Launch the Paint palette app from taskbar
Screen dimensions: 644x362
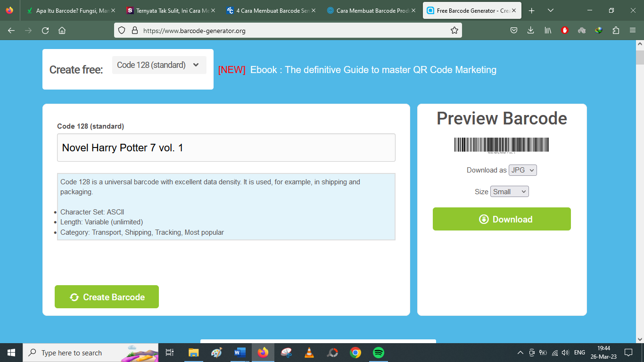click(216, 353)
